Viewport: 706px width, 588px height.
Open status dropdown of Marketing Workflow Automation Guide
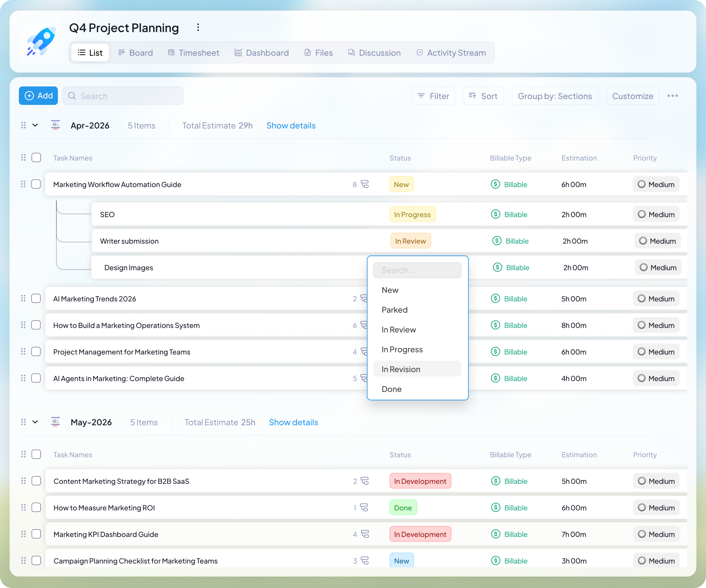pyautogui.click(x=401, y=184)
